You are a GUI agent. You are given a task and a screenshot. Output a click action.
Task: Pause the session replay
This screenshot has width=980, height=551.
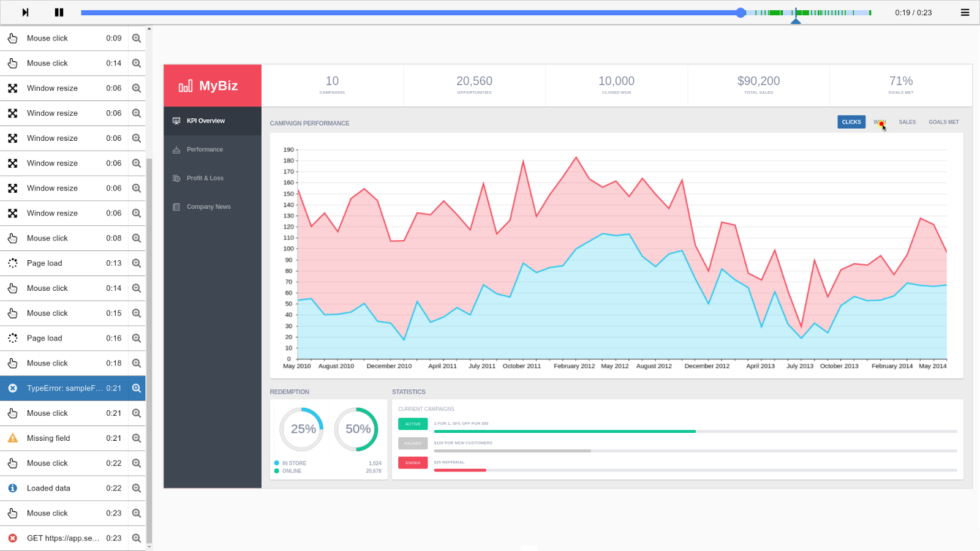click(x=59, y=12)
